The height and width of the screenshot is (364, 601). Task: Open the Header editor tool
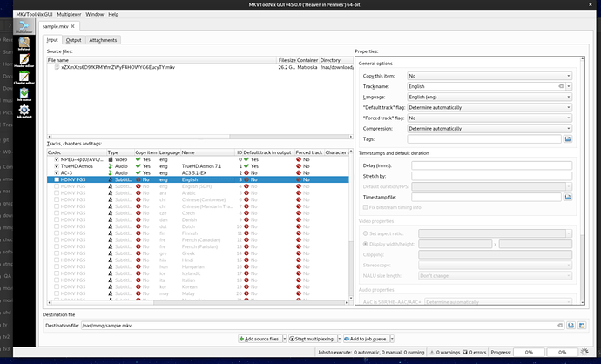click(24, 60)
